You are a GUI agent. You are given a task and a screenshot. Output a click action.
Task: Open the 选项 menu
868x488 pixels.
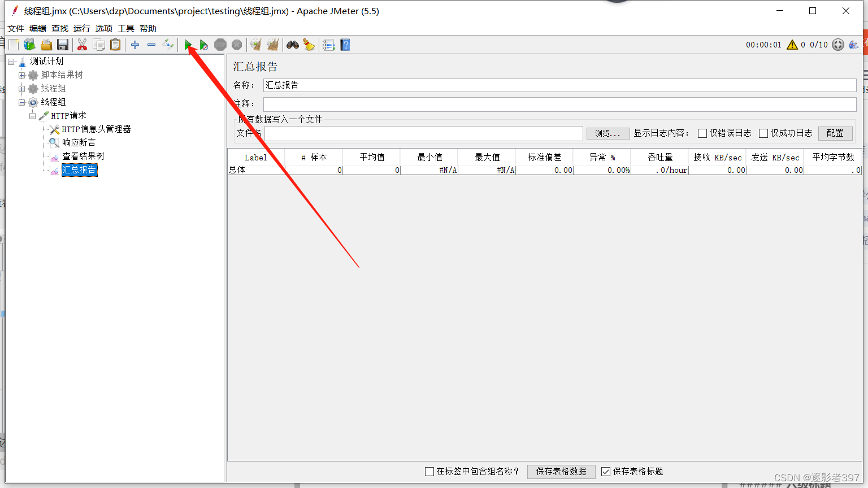click(104, 28)
